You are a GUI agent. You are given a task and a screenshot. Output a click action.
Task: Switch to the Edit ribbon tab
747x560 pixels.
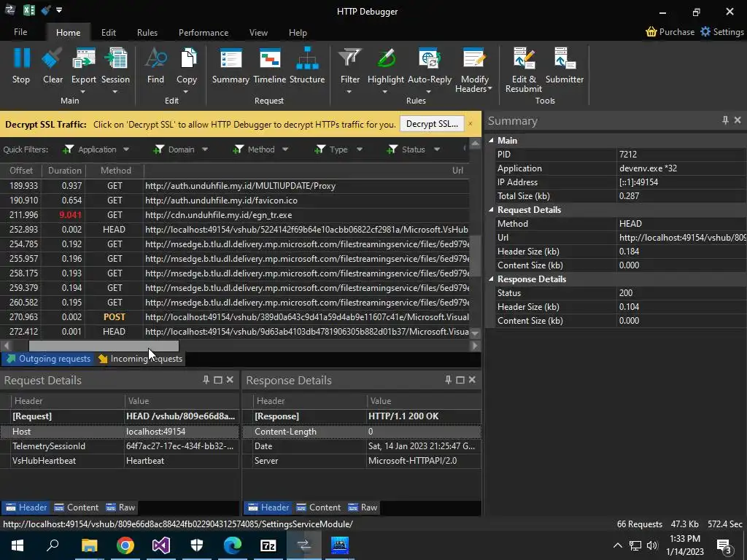click(109, 32)
